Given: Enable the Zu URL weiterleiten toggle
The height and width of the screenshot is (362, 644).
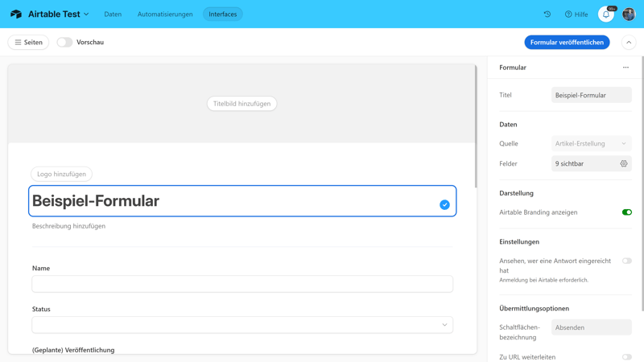Looking at the screenshot, I should point(626,357).
